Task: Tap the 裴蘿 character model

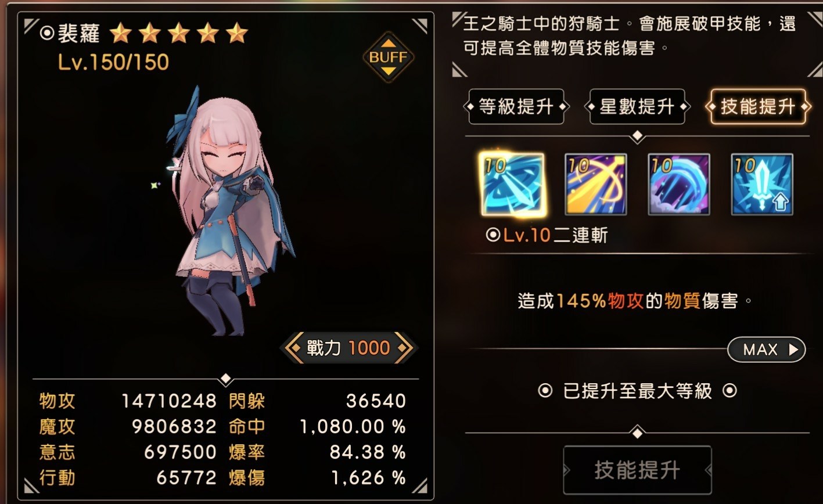Action: [x=229, y=212]
